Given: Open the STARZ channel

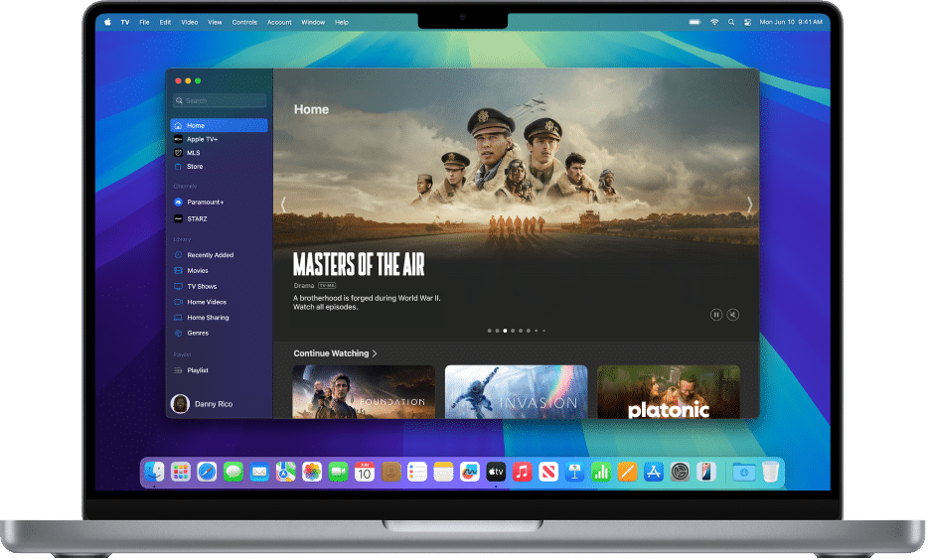Looking at the screenshot, I should [x=219, y=218].
